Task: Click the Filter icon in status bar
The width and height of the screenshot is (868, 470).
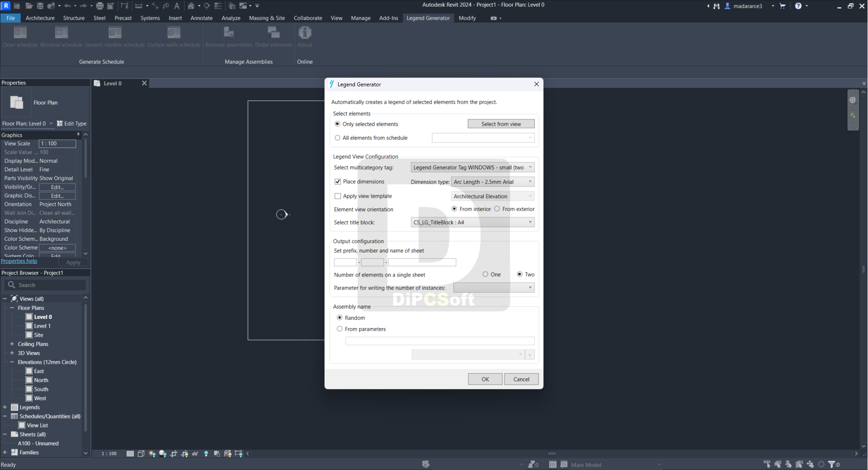Action: [831, 464]
